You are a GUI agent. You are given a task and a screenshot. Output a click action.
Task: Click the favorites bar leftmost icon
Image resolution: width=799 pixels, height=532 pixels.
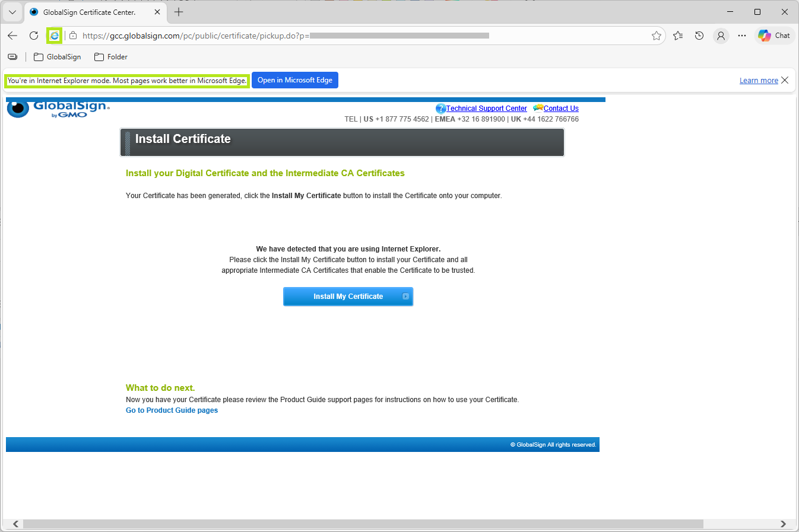click(12, 57)
